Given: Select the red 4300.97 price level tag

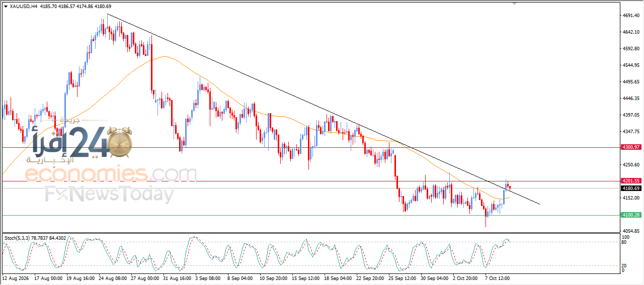Looking at the screenshot, I should [631, 147].
